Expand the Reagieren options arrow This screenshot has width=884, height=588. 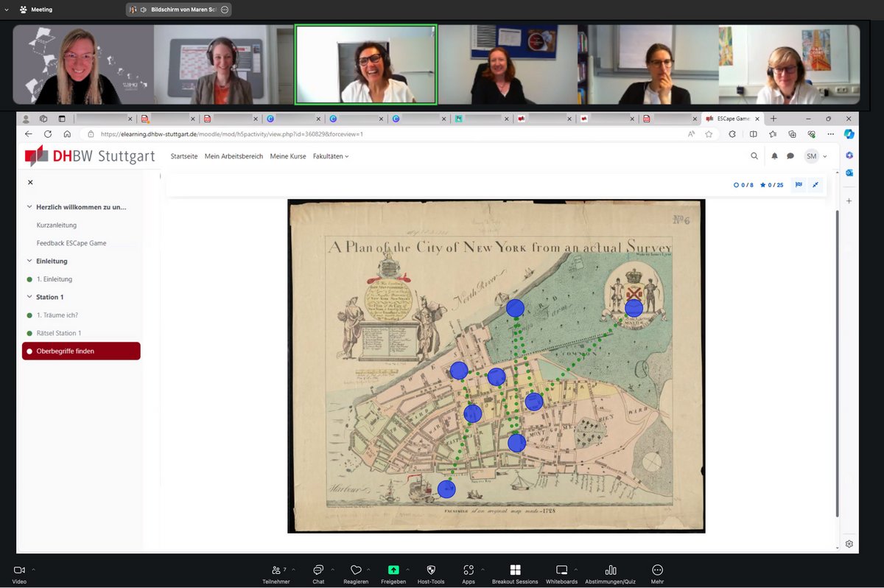368,569
